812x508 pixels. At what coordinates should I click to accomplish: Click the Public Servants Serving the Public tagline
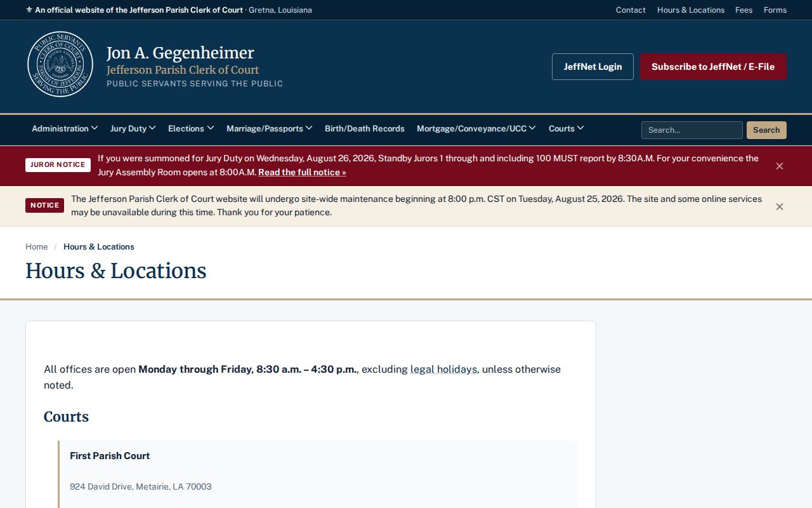[x=195, y=84]
